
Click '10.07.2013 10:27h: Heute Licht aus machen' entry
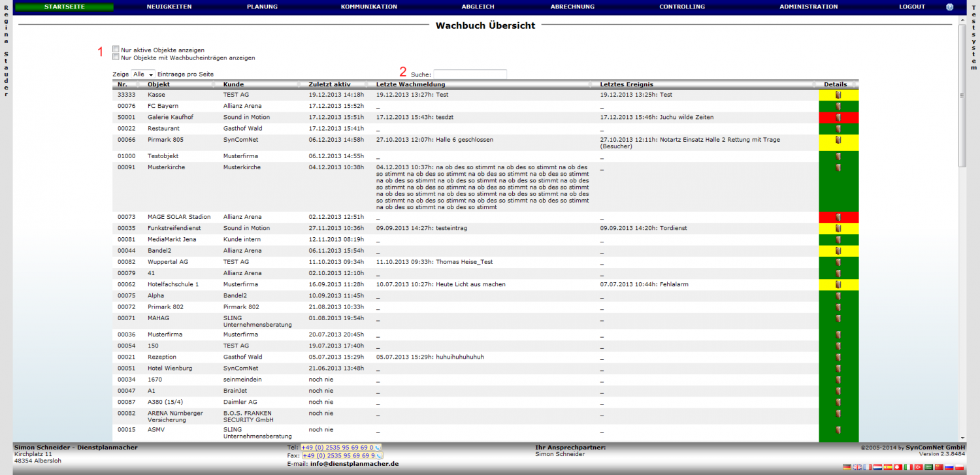pos(441,285)
